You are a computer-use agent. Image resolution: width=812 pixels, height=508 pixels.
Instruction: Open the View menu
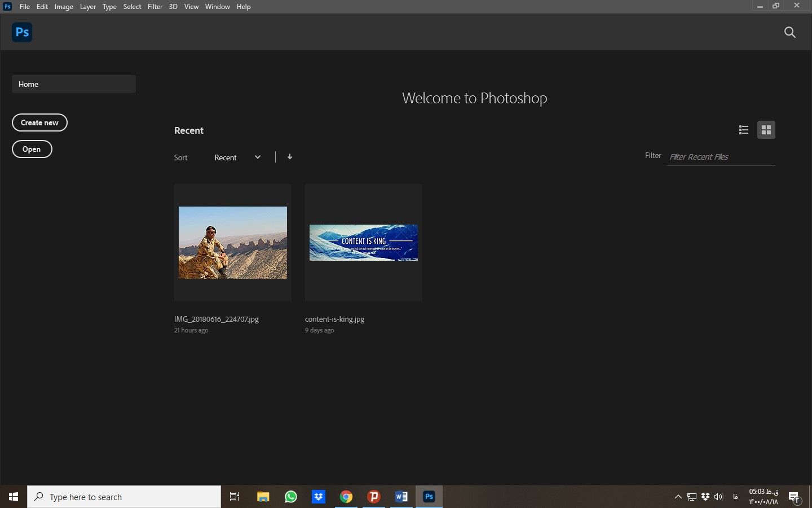[191, 7]
